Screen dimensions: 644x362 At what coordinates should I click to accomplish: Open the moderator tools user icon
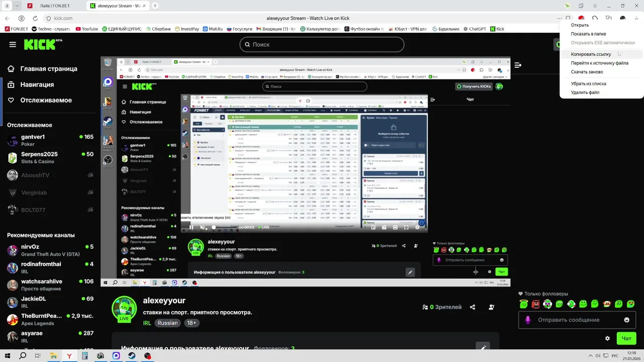[x=491, y=307]
